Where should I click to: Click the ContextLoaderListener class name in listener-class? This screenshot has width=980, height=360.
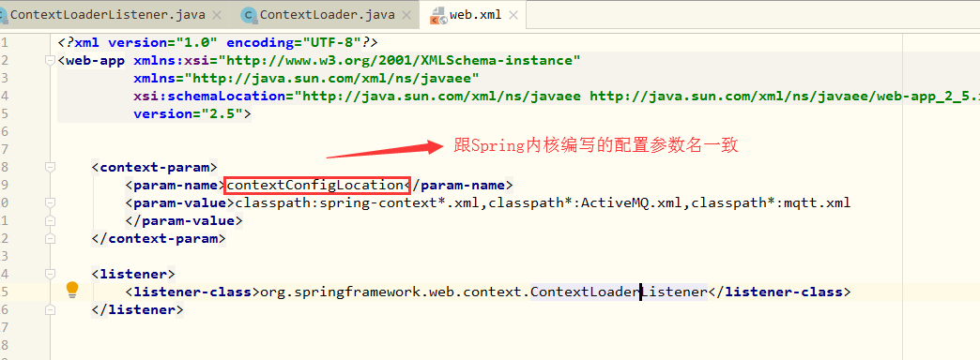click(x=619, y=292)
